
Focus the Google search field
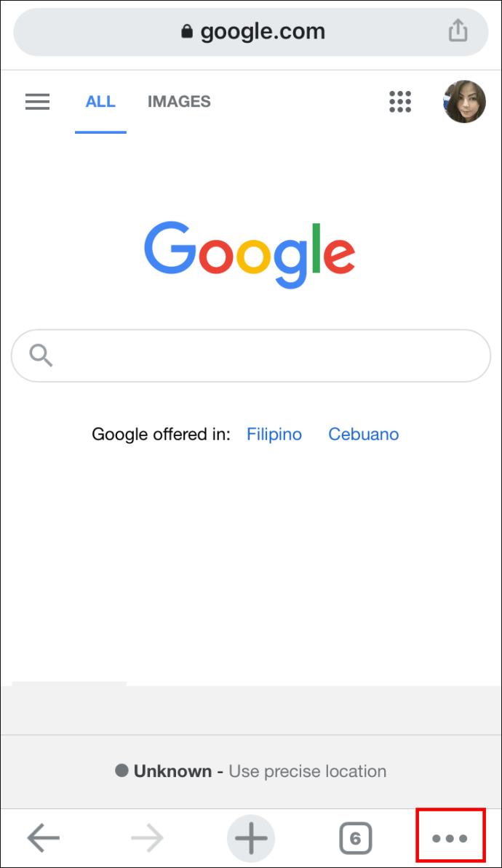[251, 356]
